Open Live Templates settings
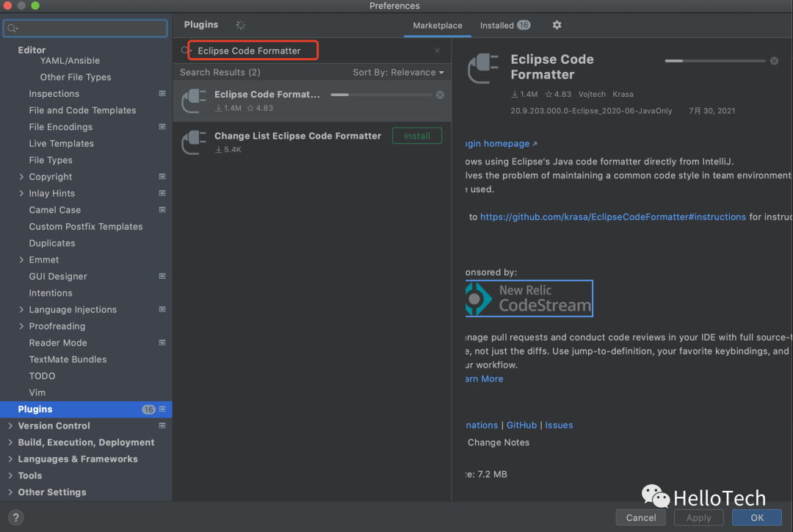 (x=61, y=144)
